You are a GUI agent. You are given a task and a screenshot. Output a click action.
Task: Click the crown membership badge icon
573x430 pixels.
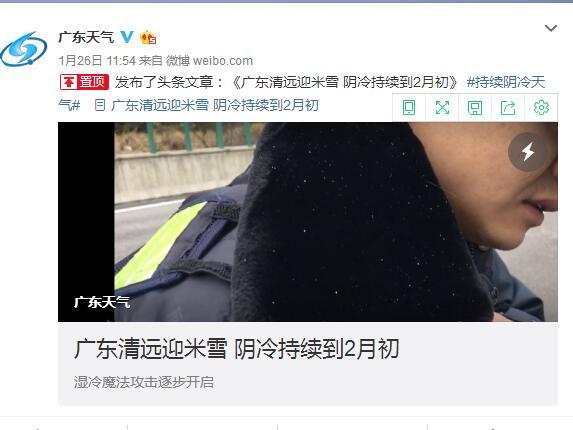click(148, 37)
